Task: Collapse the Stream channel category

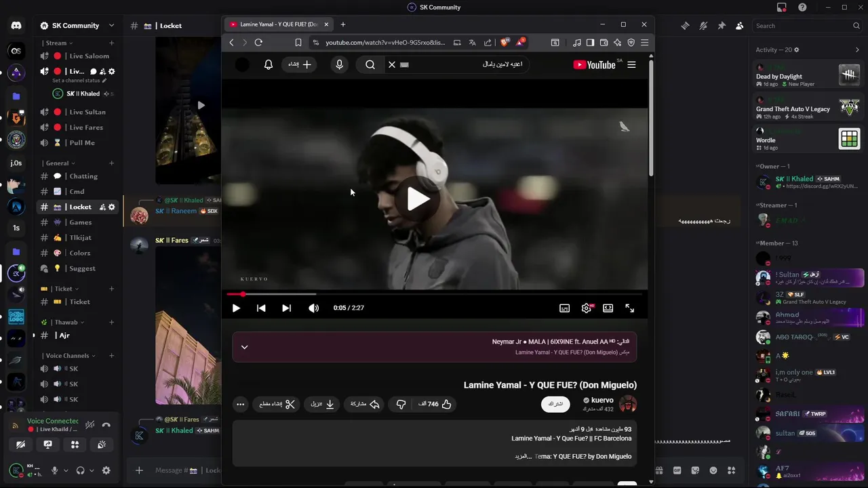Action: pyautogui.click(x=58, y=43)
